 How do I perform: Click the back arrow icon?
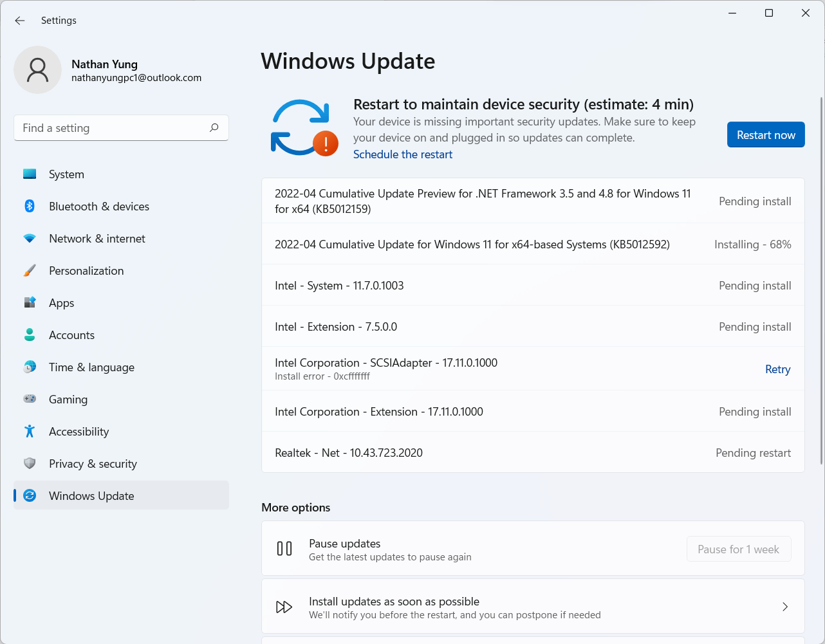tap(20, 21)
